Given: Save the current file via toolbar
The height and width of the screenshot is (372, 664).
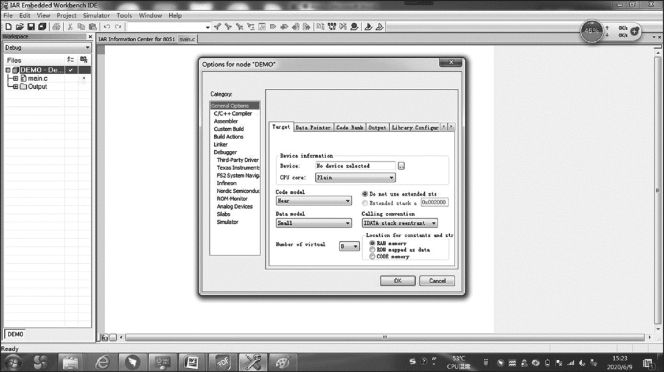Looking at the screenshot, I should click(x=31, y=27).
